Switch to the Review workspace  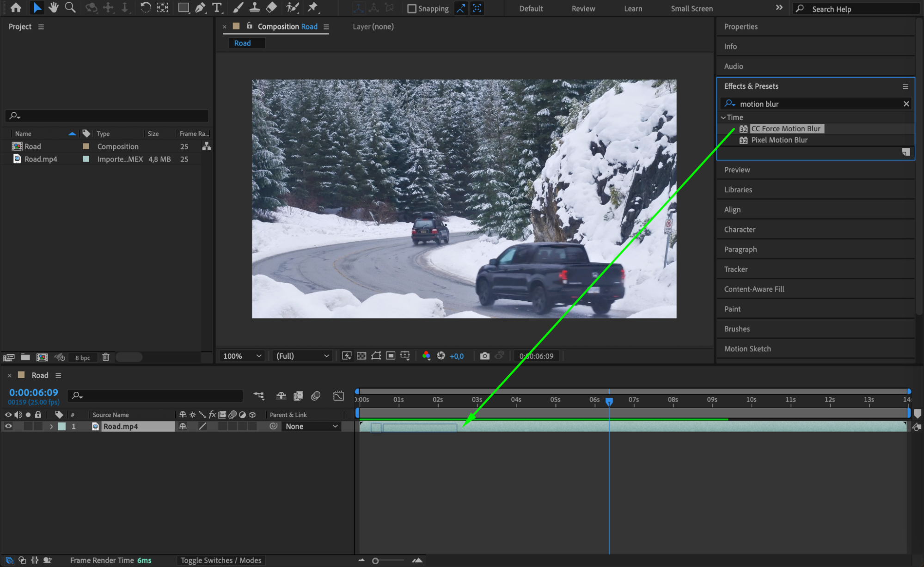click(583, 8)
